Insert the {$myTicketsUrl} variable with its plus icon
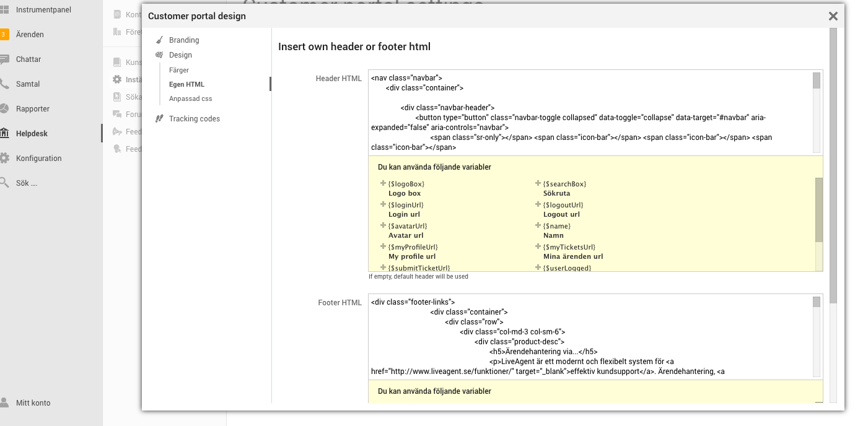 tap(538, 246)
